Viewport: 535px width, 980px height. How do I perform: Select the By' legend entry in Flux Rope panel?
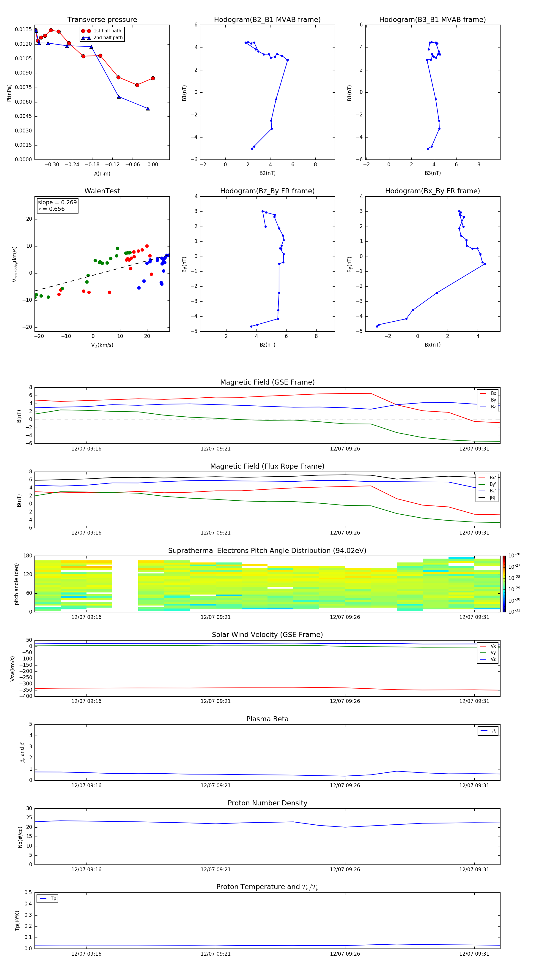488,484
